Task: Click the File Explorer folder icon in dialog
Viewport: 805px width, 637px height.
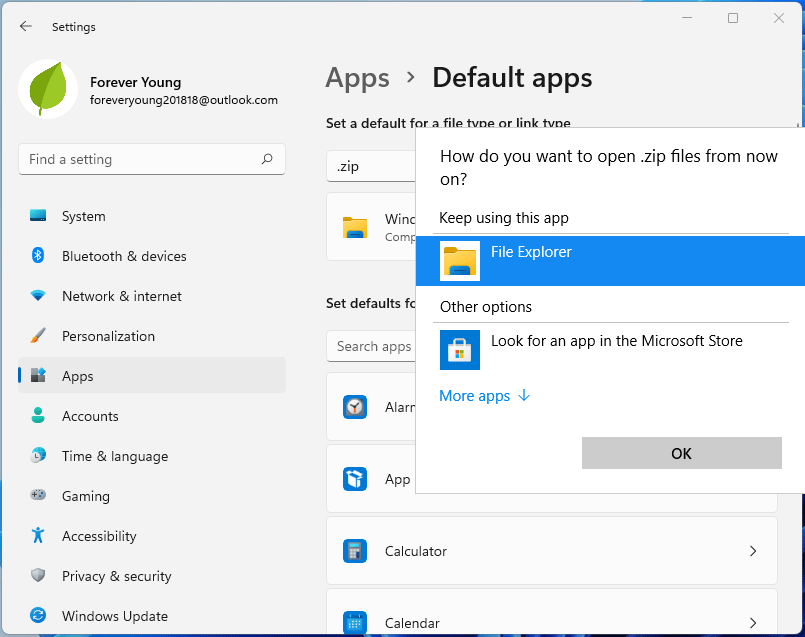Action: point(460,261)
